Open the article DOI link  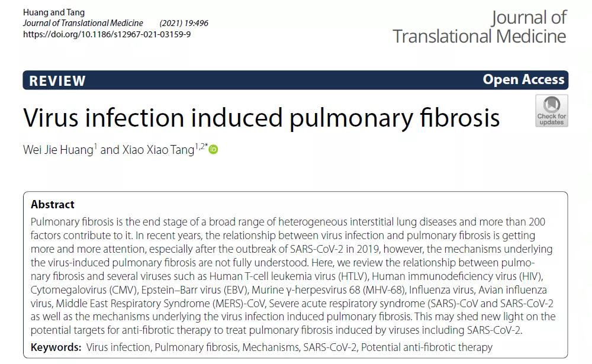click(x=107, y=34)
